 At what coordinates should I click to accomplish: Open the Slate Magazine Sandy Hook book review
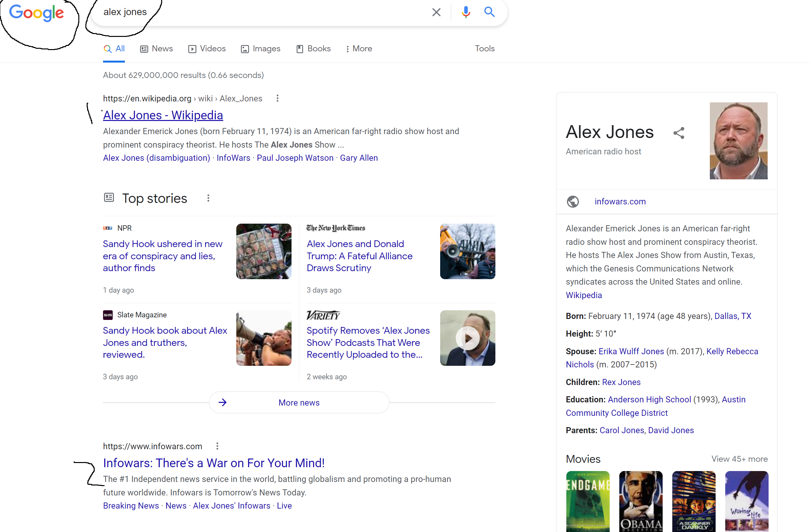point(165,343)
